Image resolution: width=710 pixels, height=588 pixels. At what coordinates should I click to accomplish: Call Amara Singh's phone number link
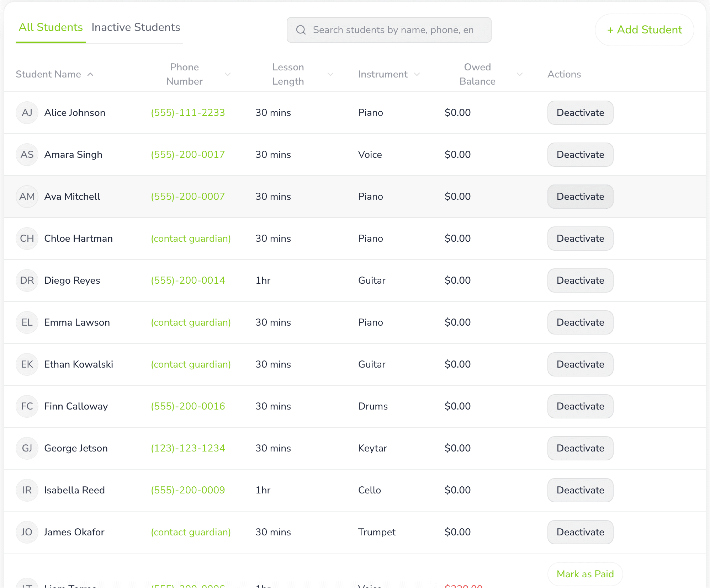click(188, 155)
